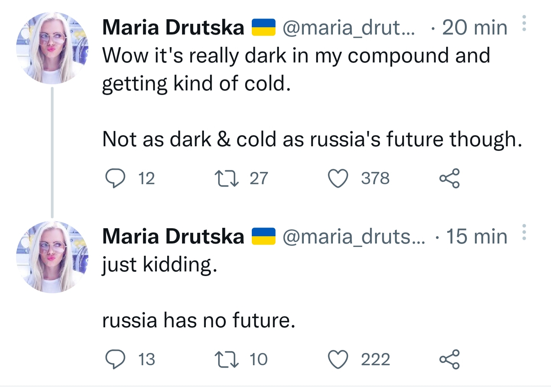The image size is (551, 392).
Task: Like the tweet with 378 likes
Action: [x=338, y=178]
